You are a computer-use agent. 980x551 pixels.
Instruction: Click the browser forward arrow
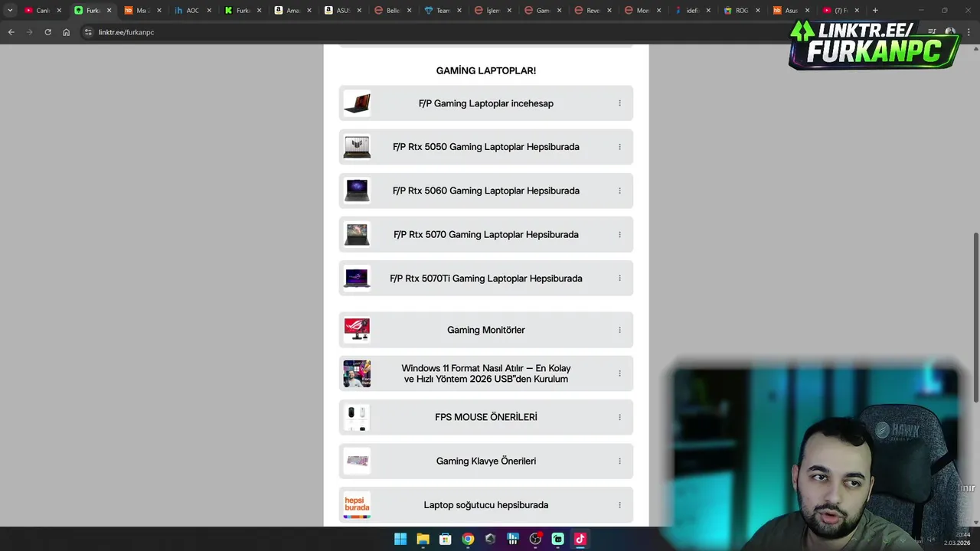(29, 32)
